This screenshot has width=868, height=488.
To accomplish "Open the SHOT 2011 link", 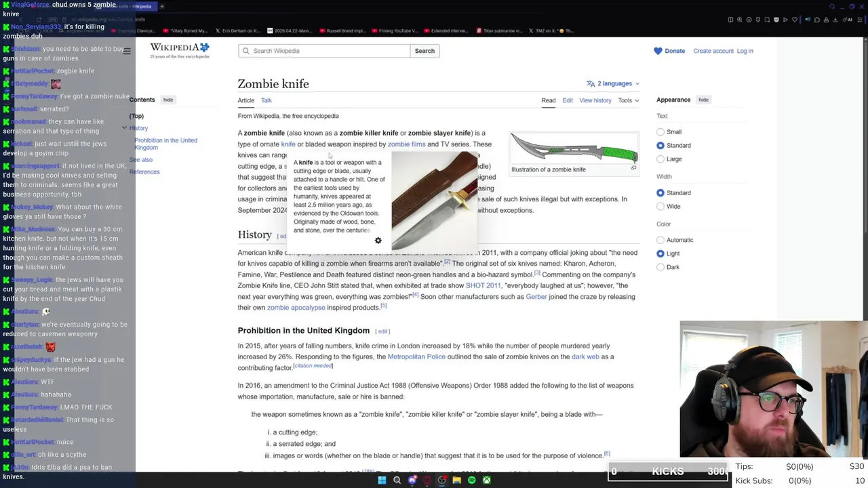I will (484, 285).
